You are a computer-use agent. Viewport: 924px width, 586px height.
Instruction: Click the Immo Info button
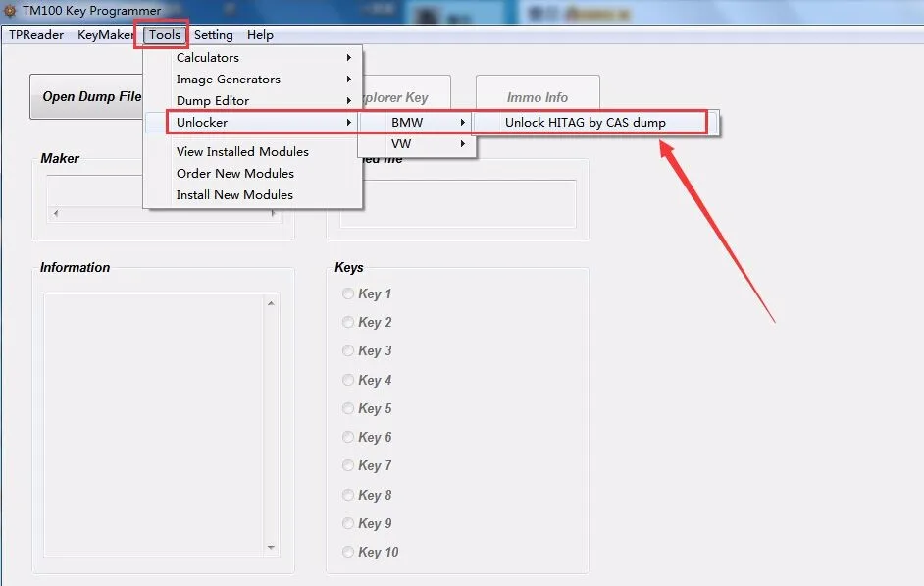pyautogui.click(x=538, y=93)
